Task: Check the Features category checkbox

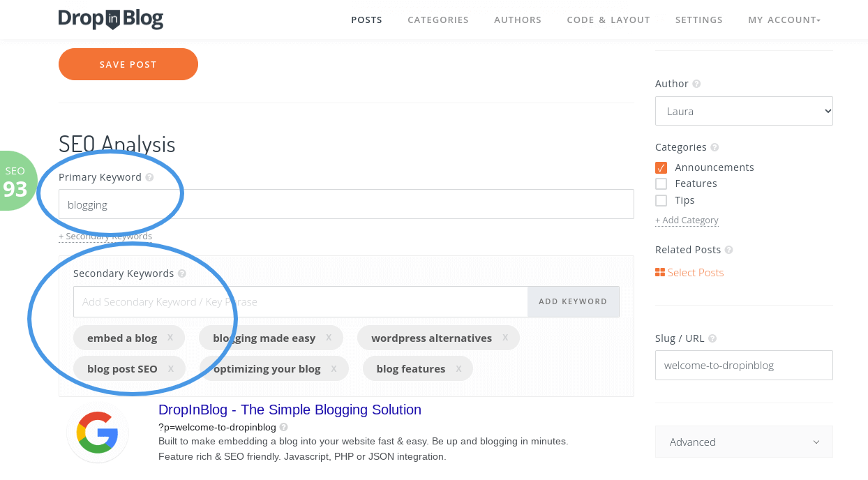Action: [x=661, y=183]
